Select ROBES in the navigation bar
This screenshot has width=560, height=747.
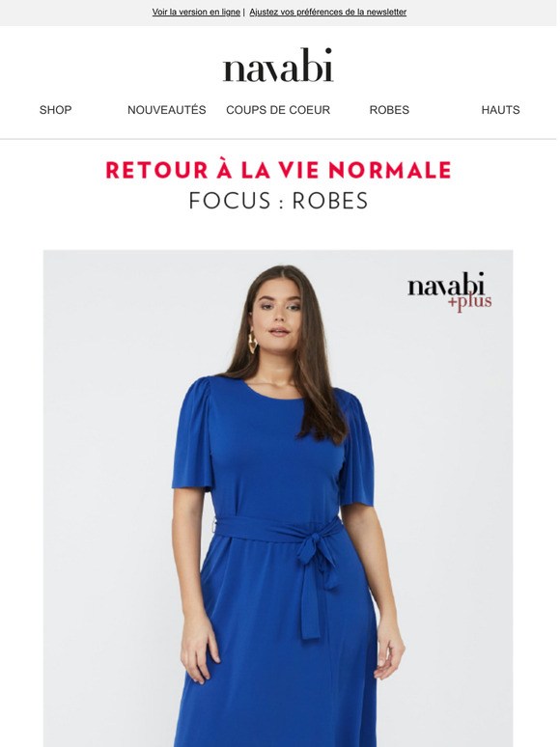click(389, 110)
